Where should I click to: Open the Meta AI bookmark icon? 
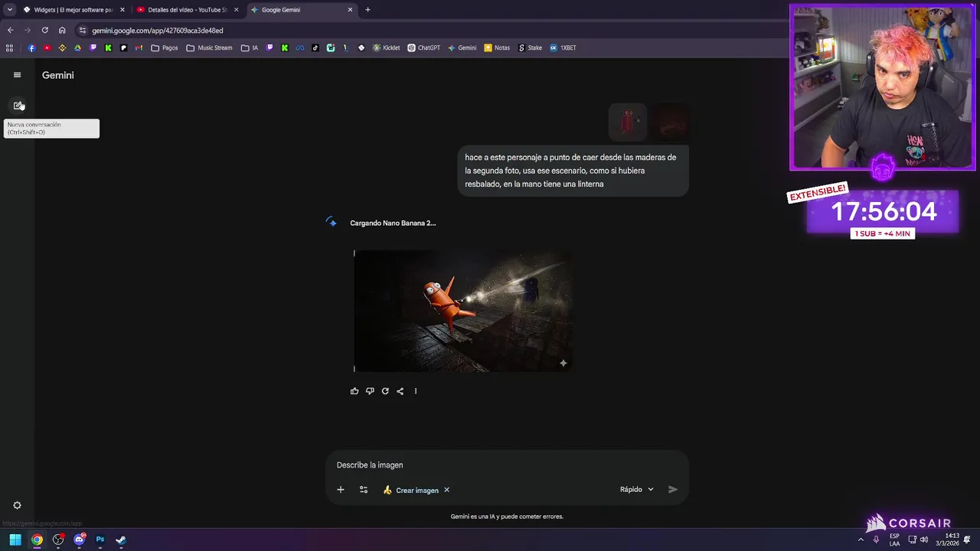(x=300, y=47)
